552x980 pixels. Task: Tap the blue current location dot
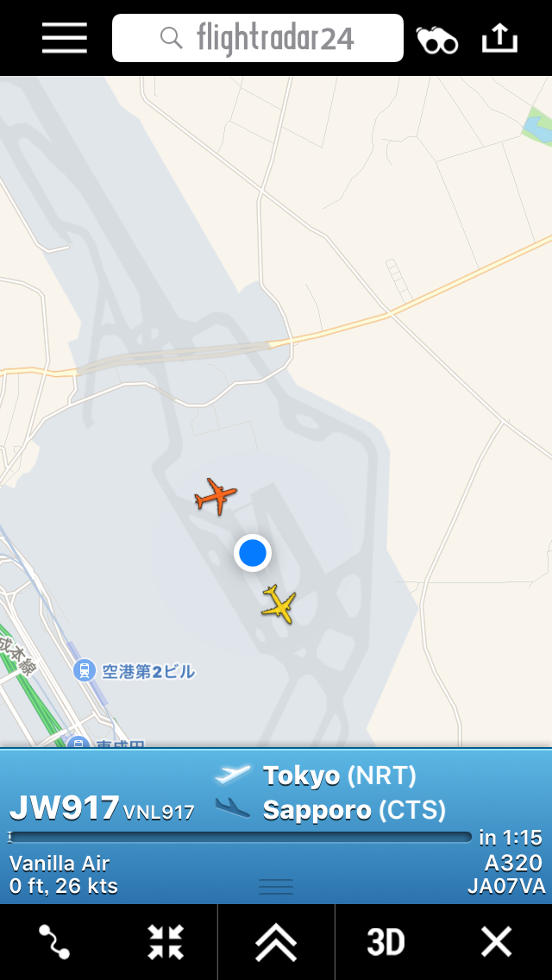(x=253, y=553)
